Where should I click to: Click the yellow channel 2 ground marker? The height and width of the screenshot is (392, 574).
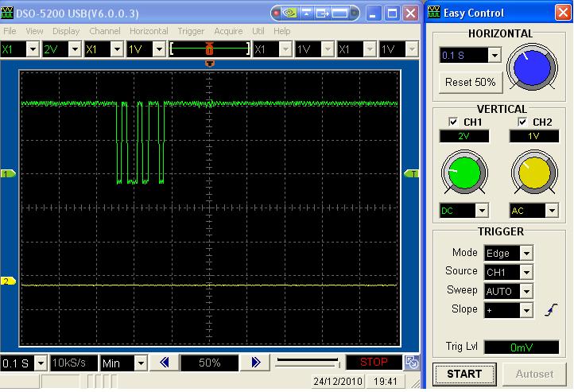(9, 281)
